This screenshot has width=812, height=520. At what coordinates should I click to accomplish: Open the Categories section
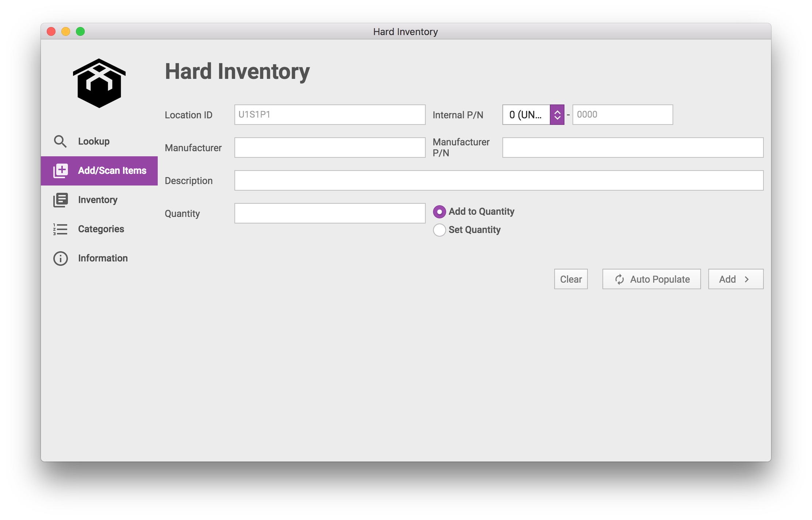(101, 229)
